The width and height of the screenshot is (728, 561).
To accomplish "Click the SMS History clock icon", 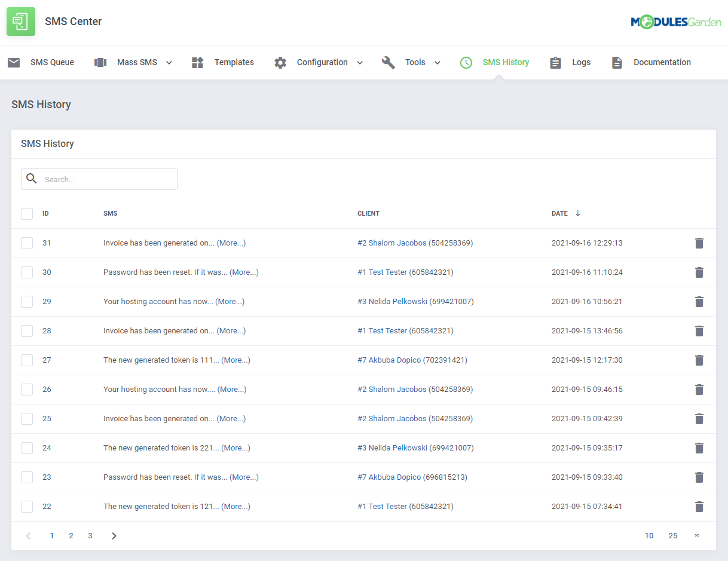I will (466, 62).
